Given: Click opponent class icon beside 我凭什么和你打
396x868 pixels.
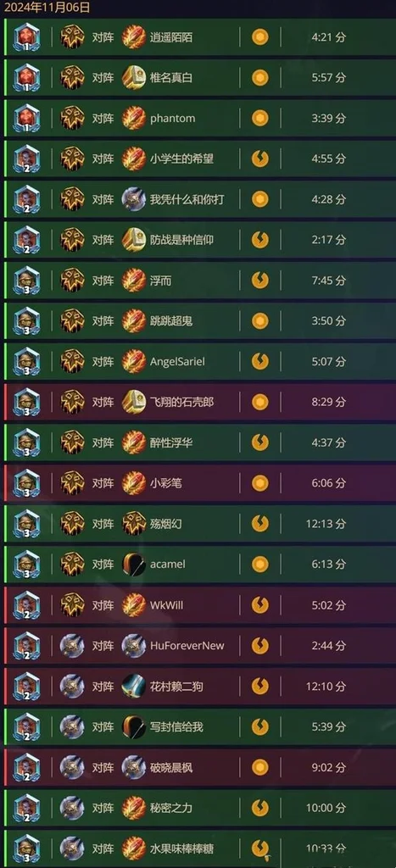Looking at the screenshot, I should click(x=133, y=199).
